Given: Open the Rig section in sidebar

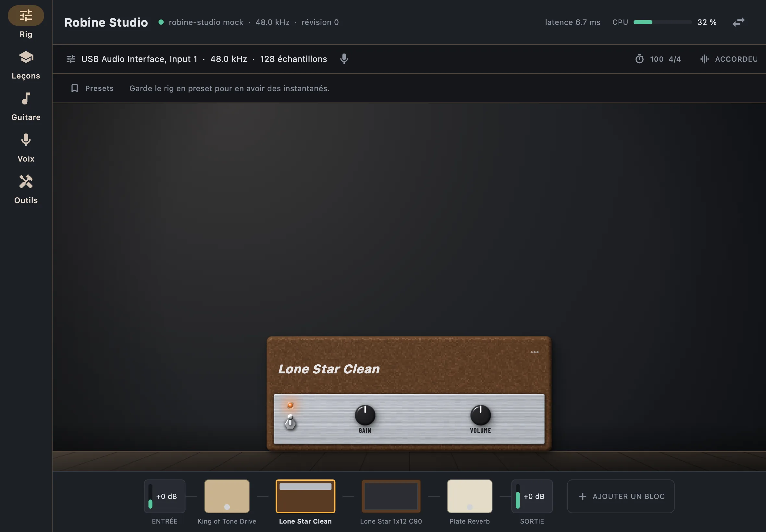Looking at the screenshot, I should [x=26, y=22].
